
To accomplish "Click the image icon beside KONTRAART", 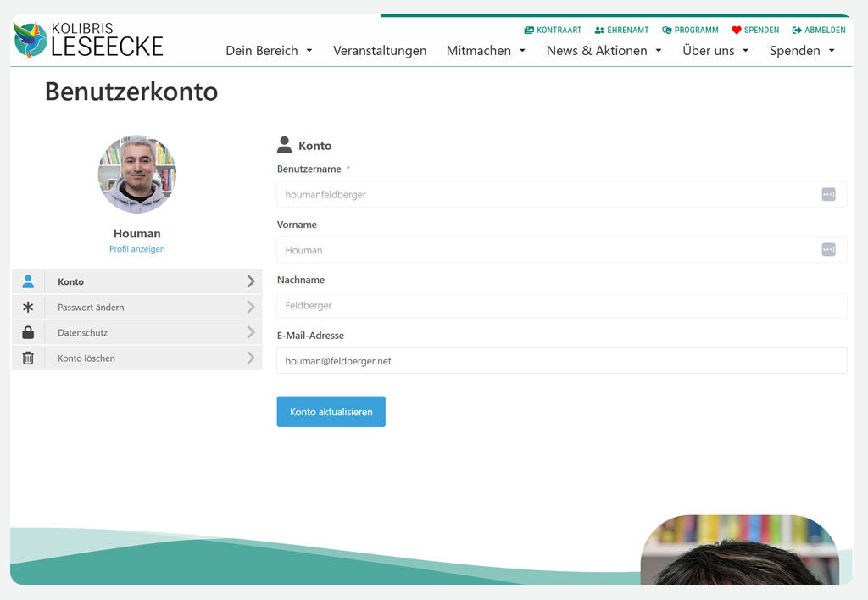I will pyautogui.click(x=529, y=30).
